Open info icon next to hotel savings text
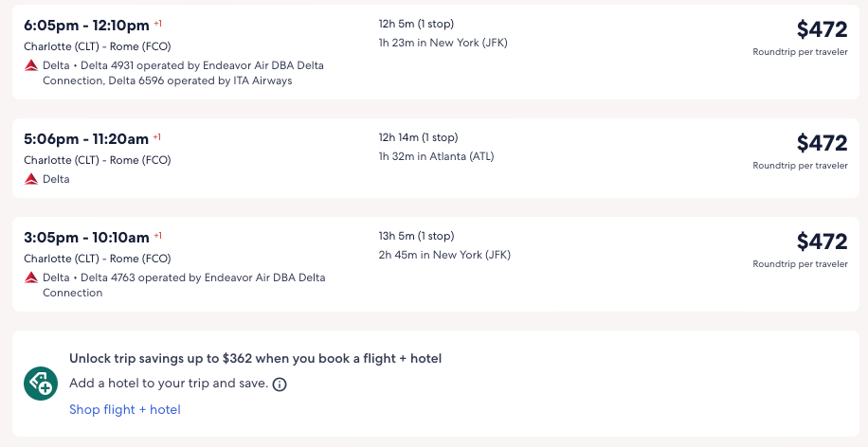Viewport: 868px width, 447px height. [x=280, y=384]
